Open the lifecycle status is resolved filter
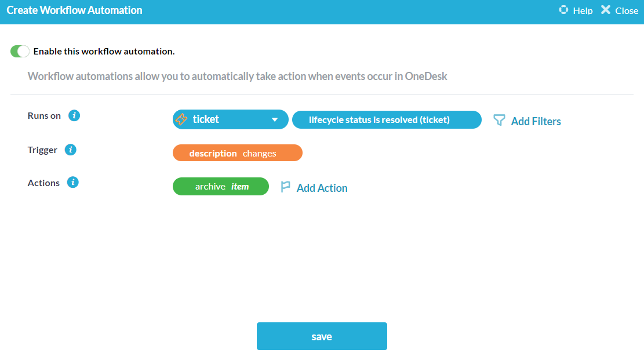644x360 pixels. (x=387, y=120)
